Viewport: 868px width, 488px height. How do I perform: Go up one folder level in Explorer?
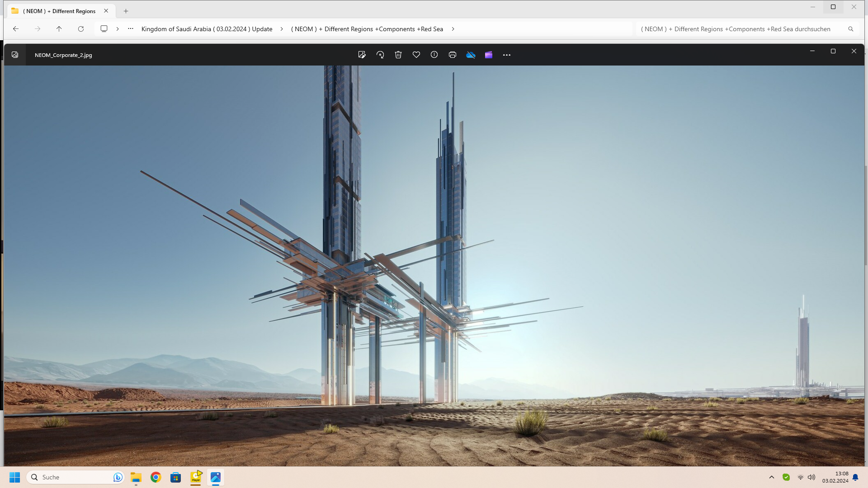coord(59,29)
